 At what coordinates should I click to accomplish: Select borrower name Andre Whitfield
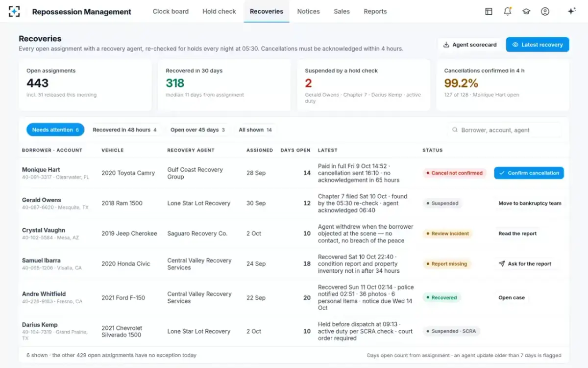pos(44,294)
